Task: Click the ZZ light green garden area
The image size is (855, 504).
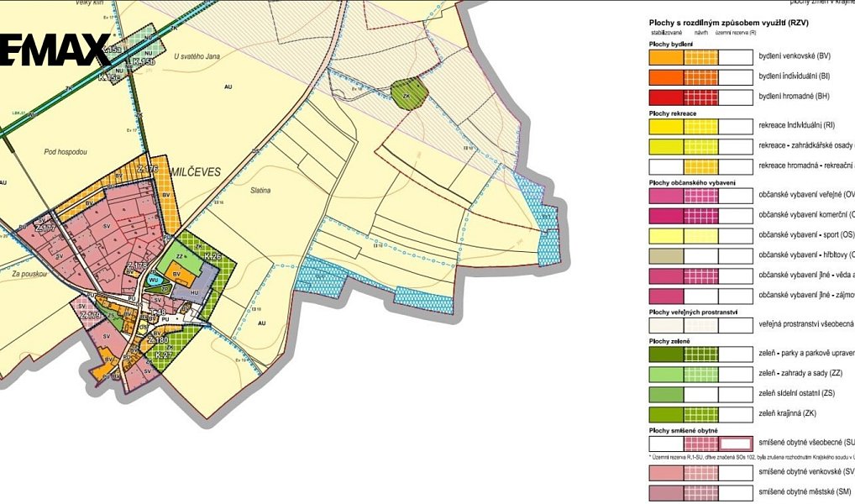Action: tap(179, 255)
